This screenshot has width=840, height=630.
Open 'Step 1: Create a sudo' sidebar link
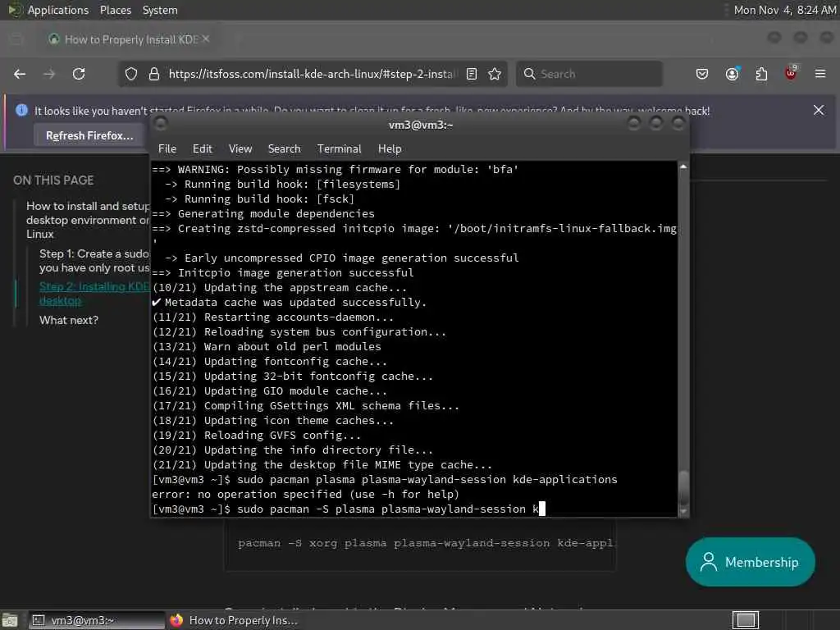pos(94,260)
